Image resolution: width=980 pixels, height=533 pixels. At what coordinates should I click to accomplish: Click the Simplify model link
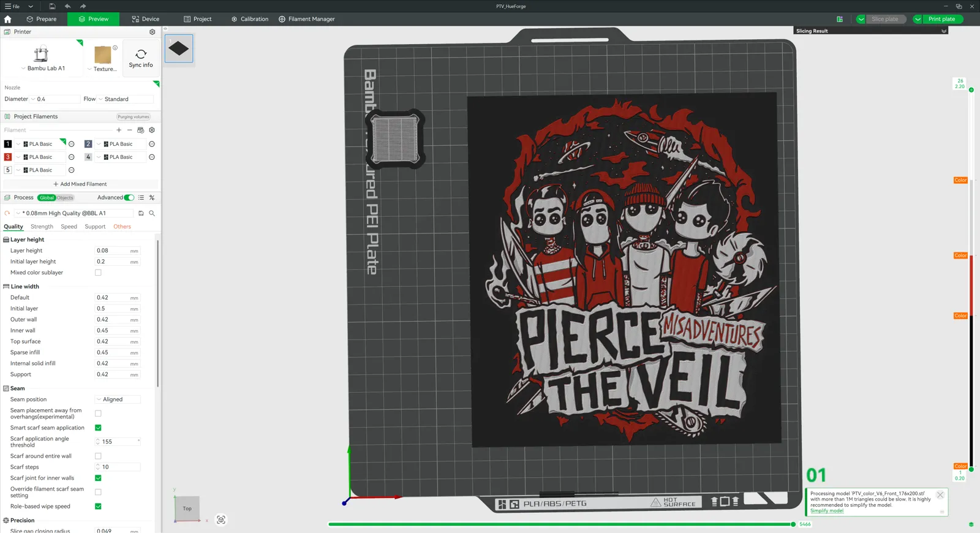pyautogui.click(x=827, y=511)
